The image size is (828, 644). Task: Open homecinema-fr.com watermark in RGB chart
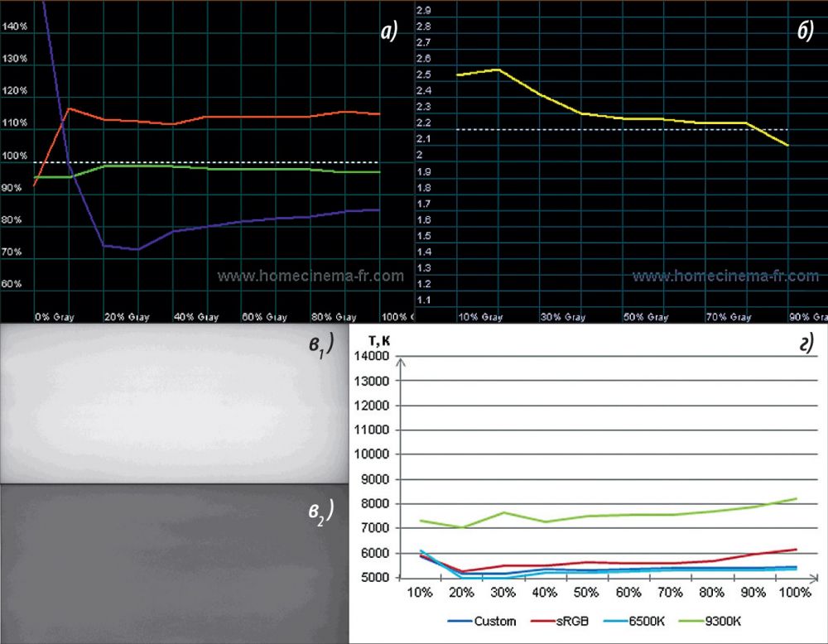tap(310, 276)
